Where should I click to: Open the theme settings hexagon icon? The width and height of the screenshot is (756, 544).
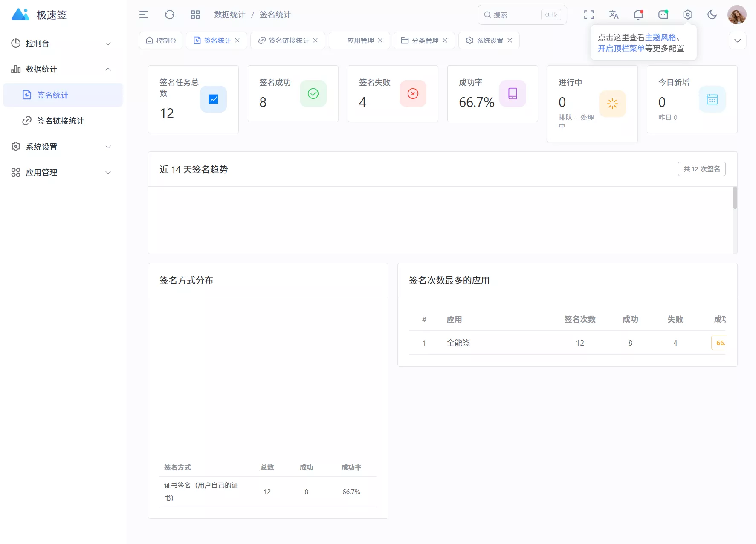[688, 15]
